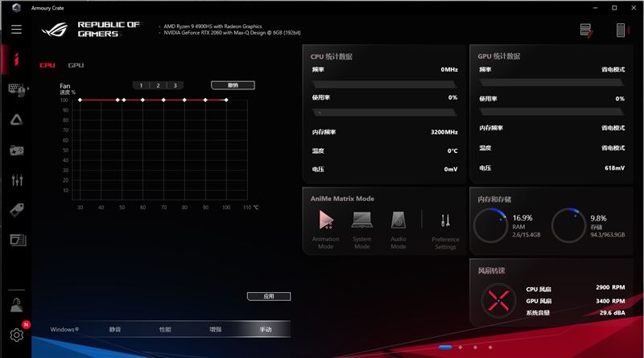Click the 16.9% RAM usage text
The height and width of the screenshot is (358, 644).
point(522,218)
